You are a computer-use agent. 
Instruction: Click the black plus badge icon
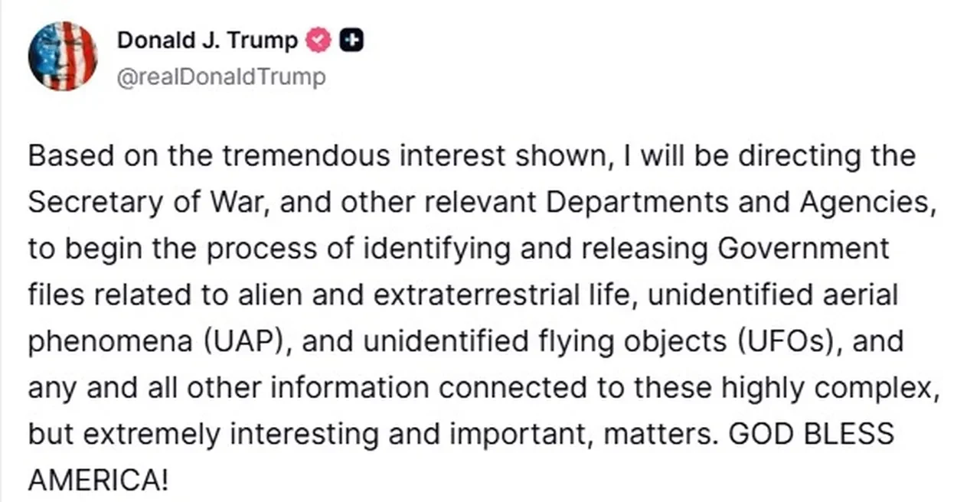(351, 41)
